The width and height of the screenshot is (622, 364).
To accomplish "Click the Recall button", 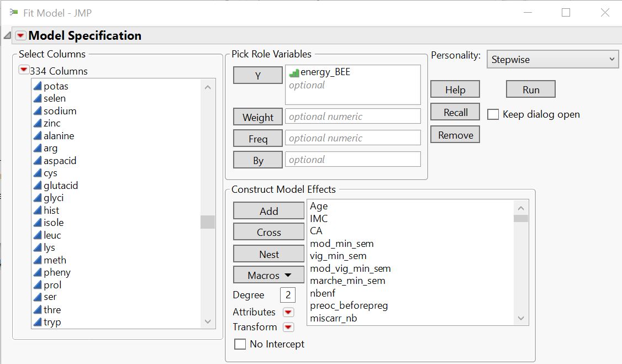I will point(455,112).
